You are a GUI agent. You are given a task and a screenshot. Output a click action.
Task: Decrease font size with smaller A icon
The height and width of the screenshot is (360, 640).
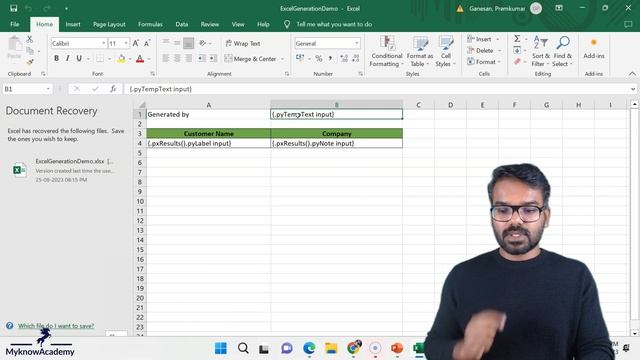(x=147, y=43)
